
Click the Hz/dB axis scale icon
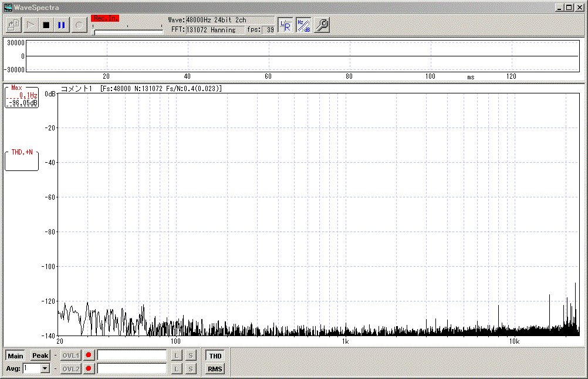303,25
